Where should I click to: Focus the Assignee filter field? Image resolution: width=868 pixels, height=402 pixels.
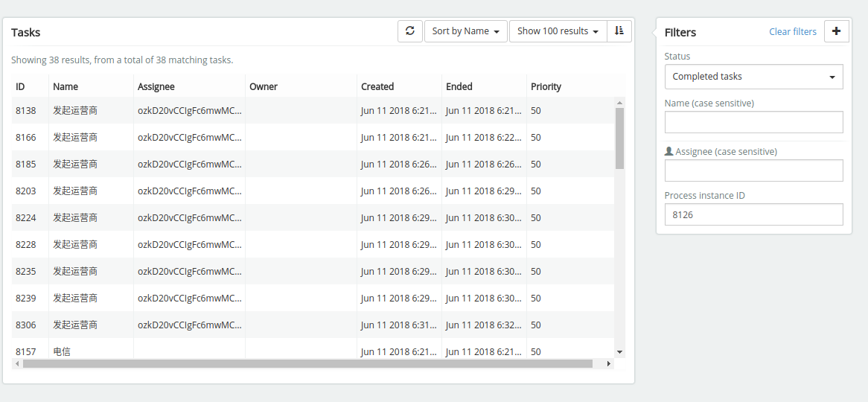click(754, 170)
